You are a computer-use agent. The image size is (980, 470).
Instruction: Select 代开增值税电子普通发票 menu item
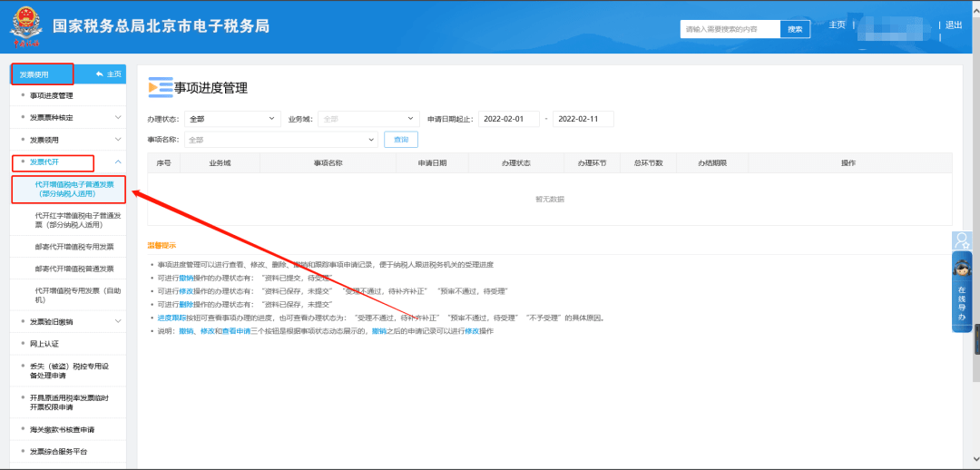click(x=74, y=189)
